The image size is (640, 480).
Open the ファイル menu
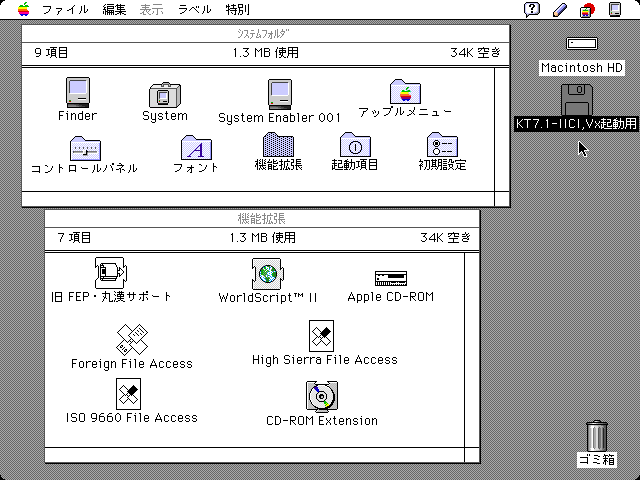pyautogui.click(x=65, y=9)
